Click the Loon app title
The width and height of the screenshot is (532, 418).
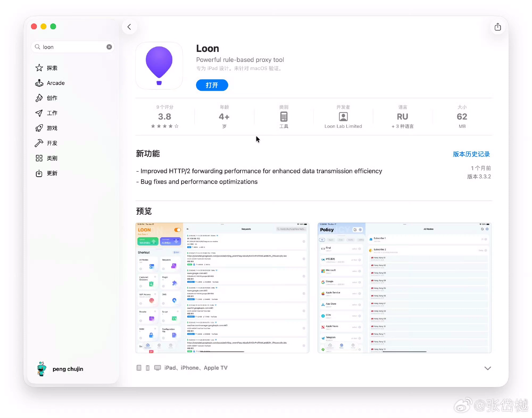[207, 48]
